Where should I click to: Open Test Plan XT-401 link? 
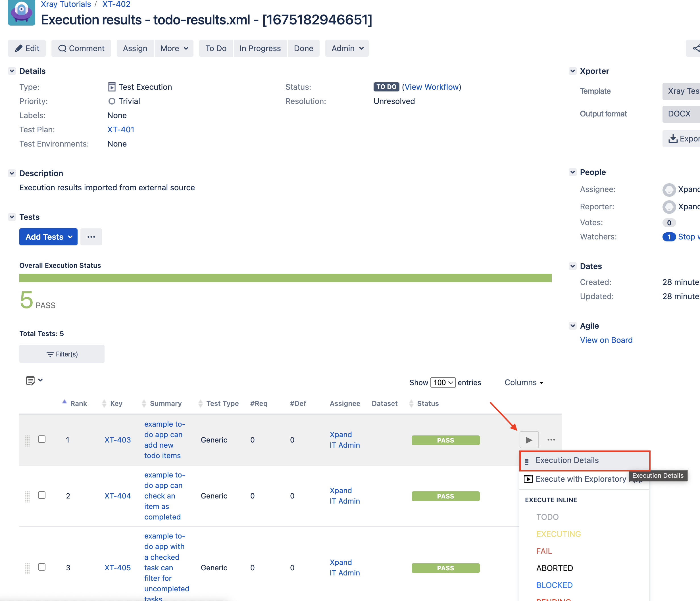point(121,130)
